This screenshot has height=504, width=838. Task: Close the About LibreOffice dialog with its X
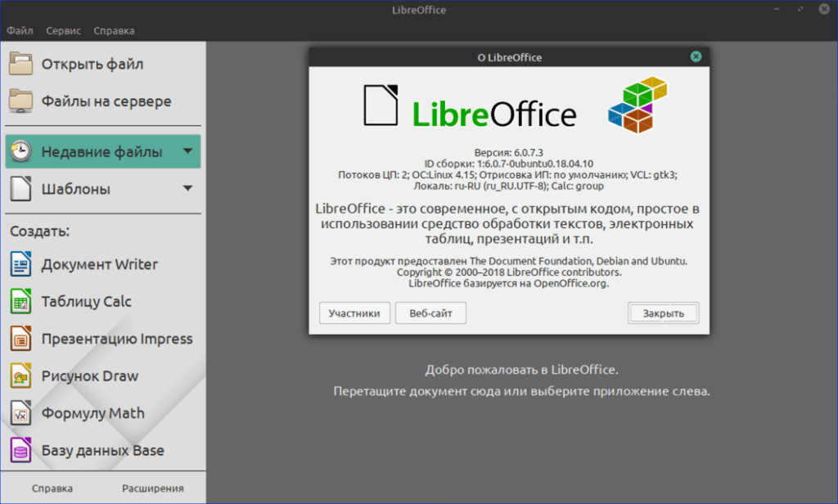pos(696,56)
